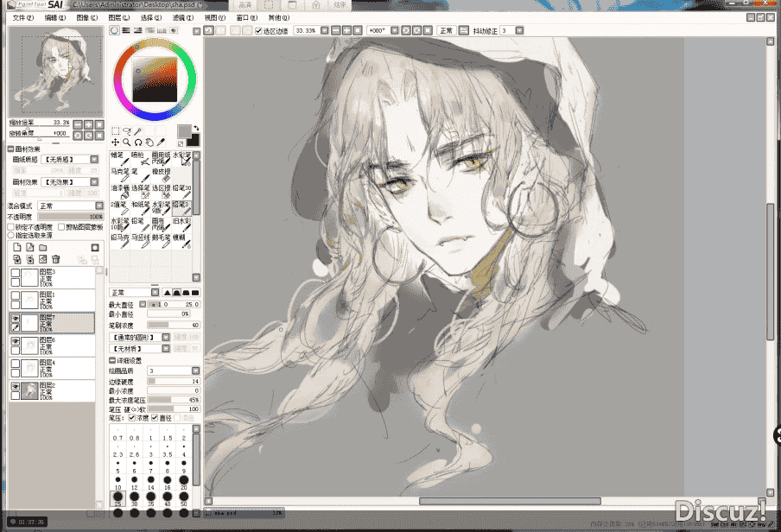
Task: Show 图层3 by clicking its visibility box
Action: (x=16, y=273)
